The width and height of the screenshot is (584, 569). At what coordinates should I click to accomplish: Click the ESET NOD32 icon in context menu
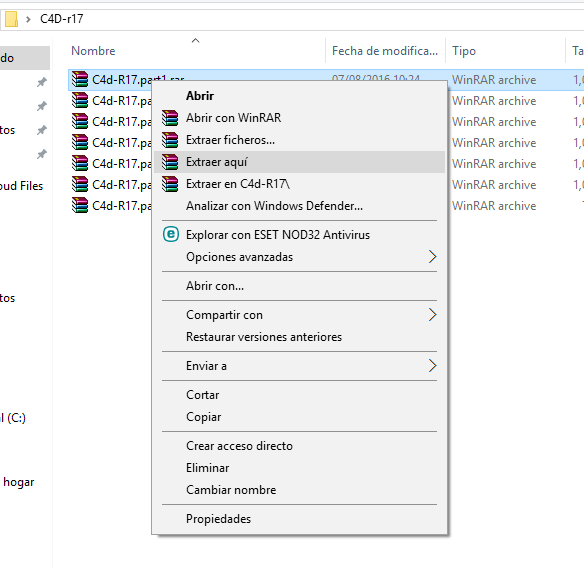[171, 235]
